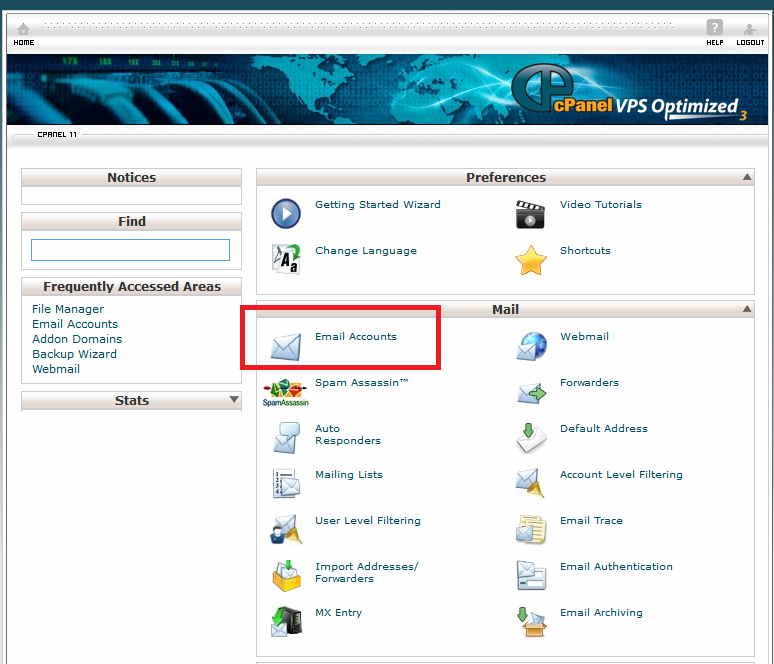The width and height of the screenshot is (774, 664).
Task: Click the Email Accounts envelope icon
Action: point(286,347)
